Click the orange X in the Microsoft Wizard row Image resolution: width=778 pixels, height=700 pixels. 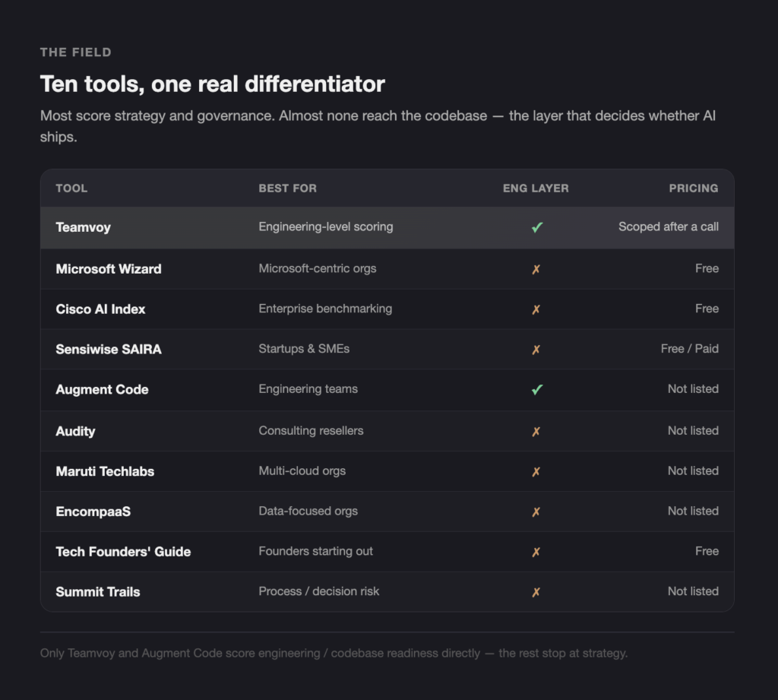coord(536,269)
